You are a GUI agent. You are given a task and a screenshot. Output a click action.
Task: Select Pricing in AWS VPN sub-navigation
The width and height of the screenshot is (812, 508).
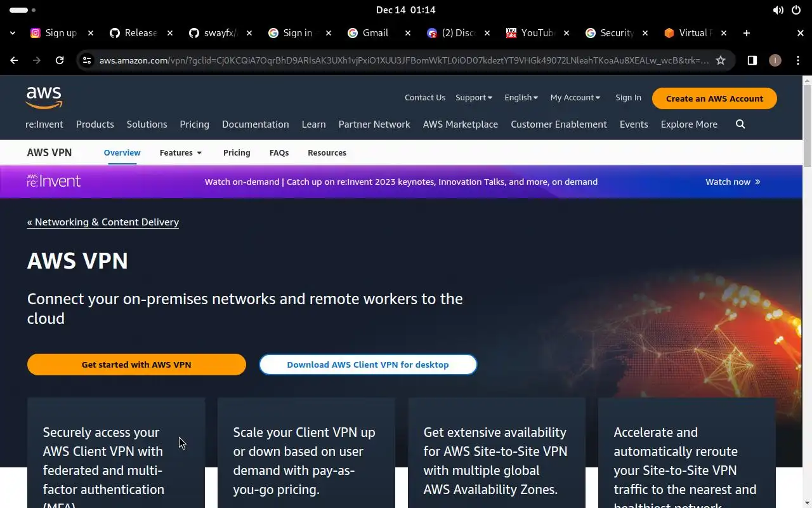pyautogui.click(x=237, y=153)
